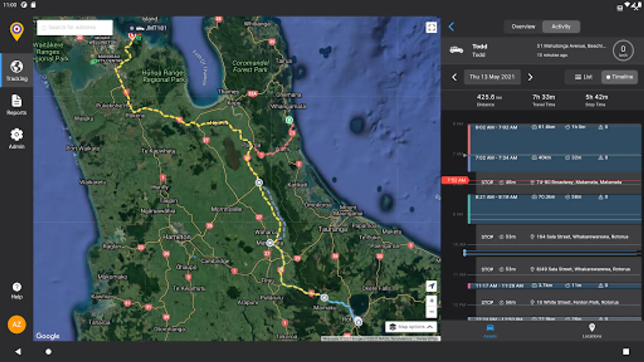
Task: Switch to the List view
Action: point(583,77)
